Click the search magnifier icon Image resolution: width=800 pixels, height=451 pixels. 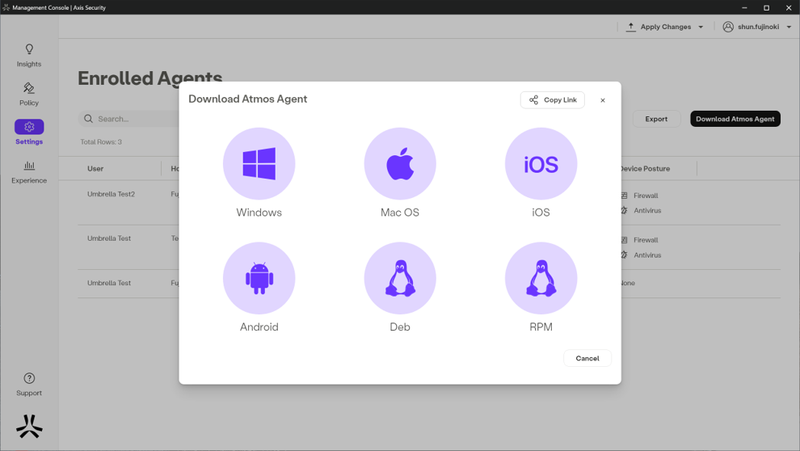[x=88, y=119]
